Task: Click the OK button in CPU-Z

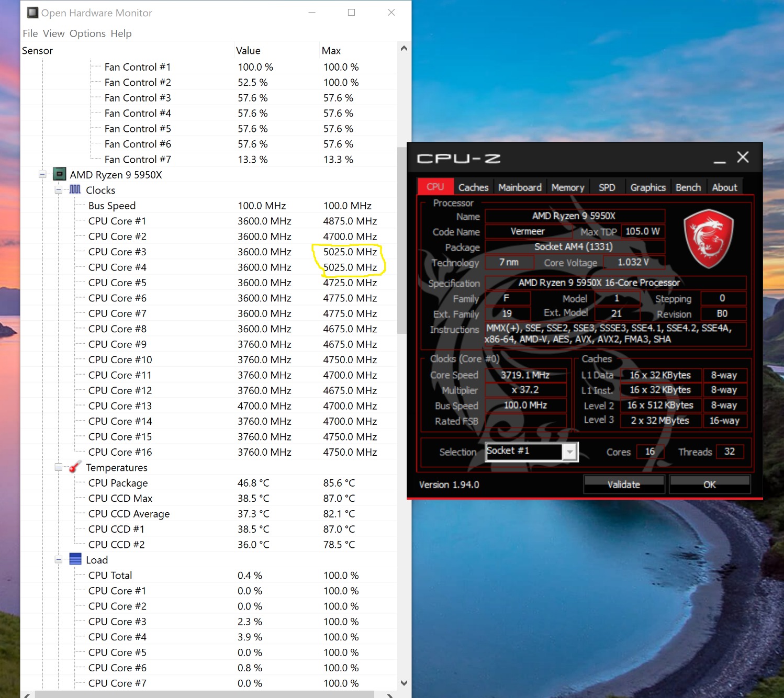Action: [710, 485]
